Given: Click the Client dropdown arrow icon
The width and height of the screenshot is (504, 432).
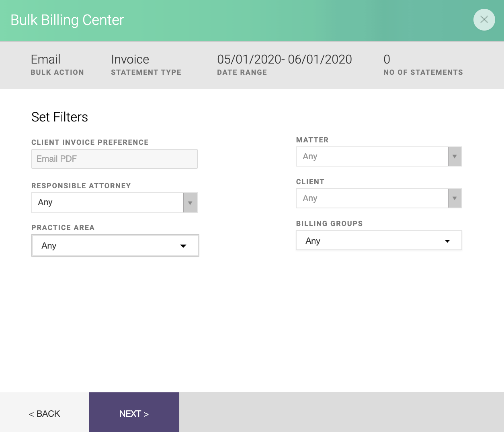Looking at the screenshot, I should pyautogui.click(x=455, y=198).
